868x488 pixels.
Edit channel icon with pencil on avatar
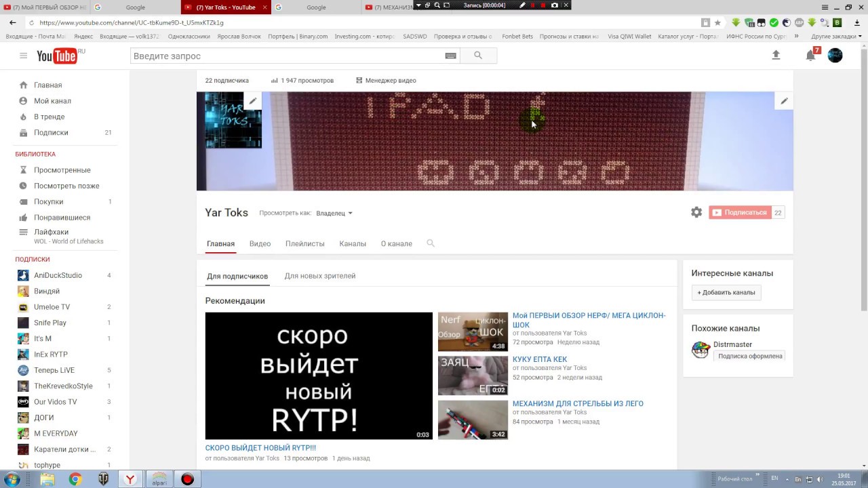coord(252,101)
